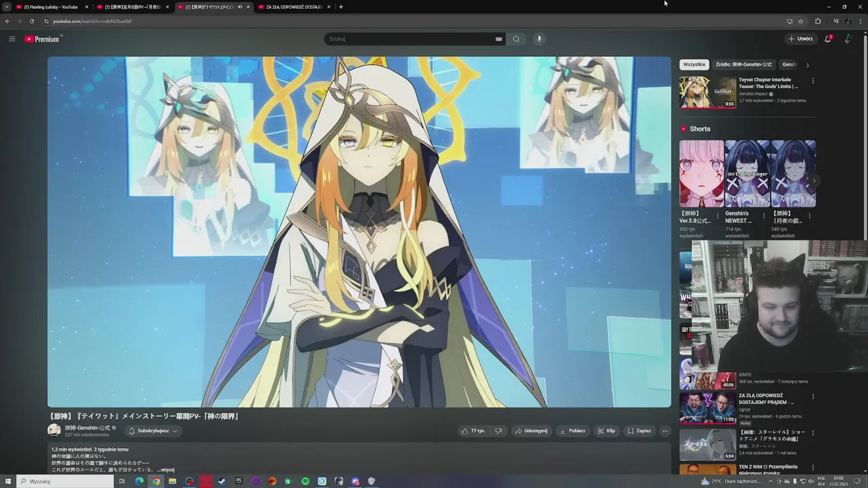Create a clip with Klip button
This screenshot has width=868, height=488.
tap(606, 430)
